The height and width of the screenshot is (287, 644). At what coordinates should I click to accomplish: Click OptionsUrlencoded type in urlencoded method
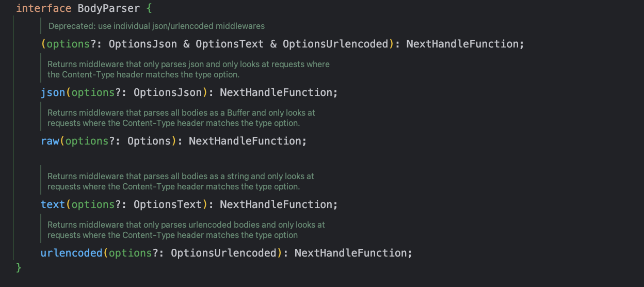pyautogui.click(x=223, y=253)
